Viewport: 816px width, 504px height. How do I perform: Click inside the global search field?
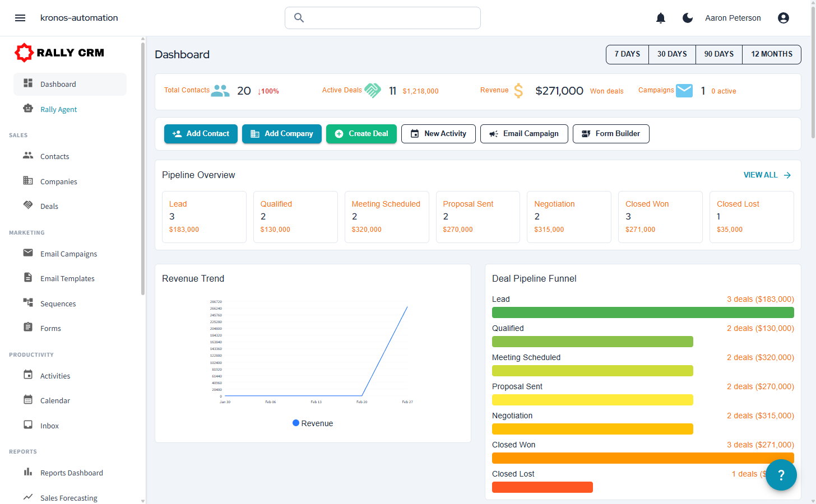click(383, 17)
